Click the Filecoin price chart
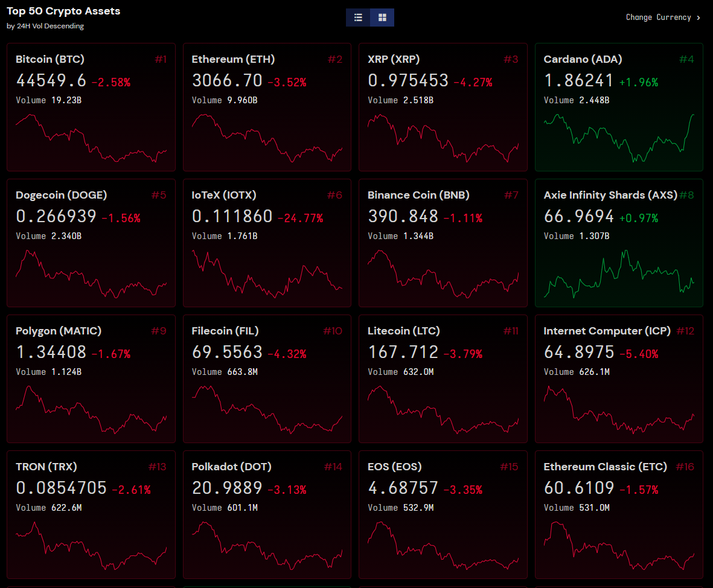The width and height of the screenshot is (713, 588). (267, 410)
